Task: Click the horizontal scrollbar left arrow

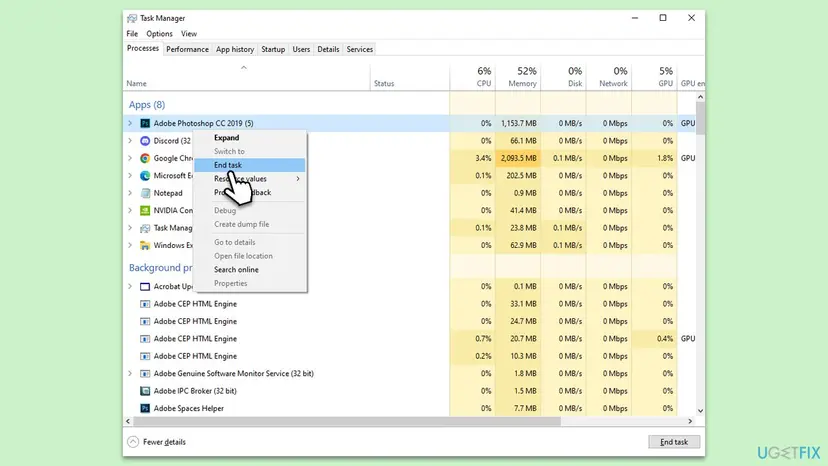Action: point(128,421)
